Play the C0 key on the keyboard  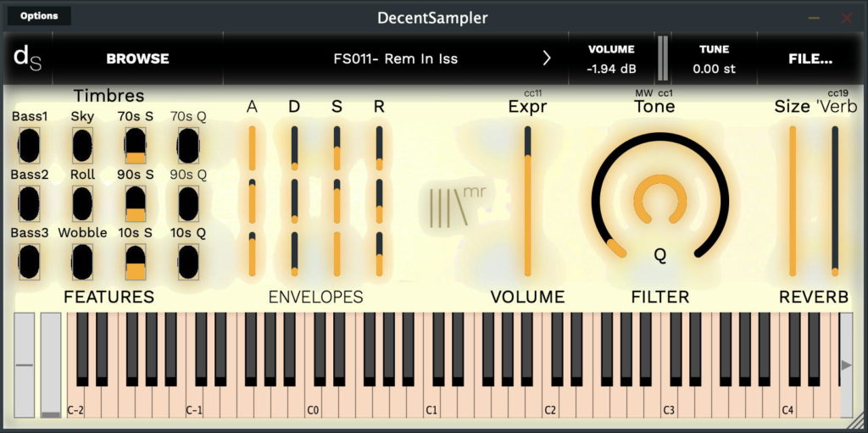point(313,403)
